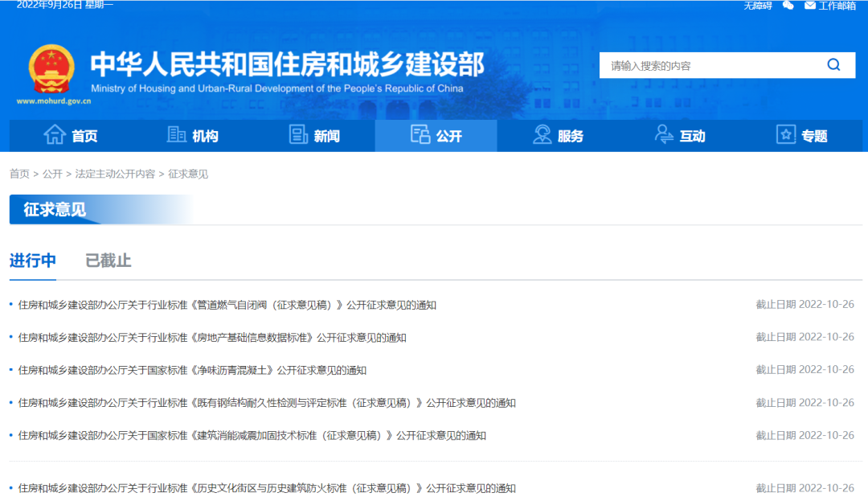The width and height of the screenshot is (868, 497).
Task: Open the 房地产基础信息数据标准 notice
Action: coord(213,337)
